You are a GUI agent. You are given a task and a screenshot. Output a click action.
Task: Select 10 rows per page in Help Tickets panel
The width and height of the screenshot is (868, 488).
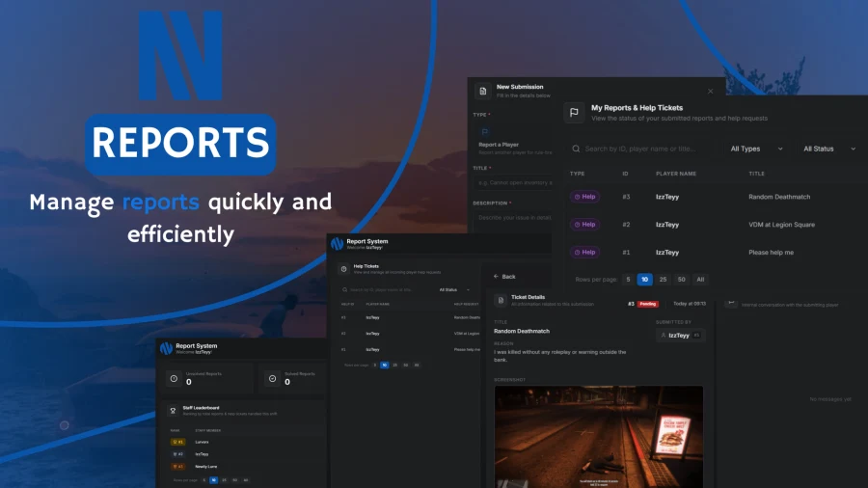click(x=384, y=366)
